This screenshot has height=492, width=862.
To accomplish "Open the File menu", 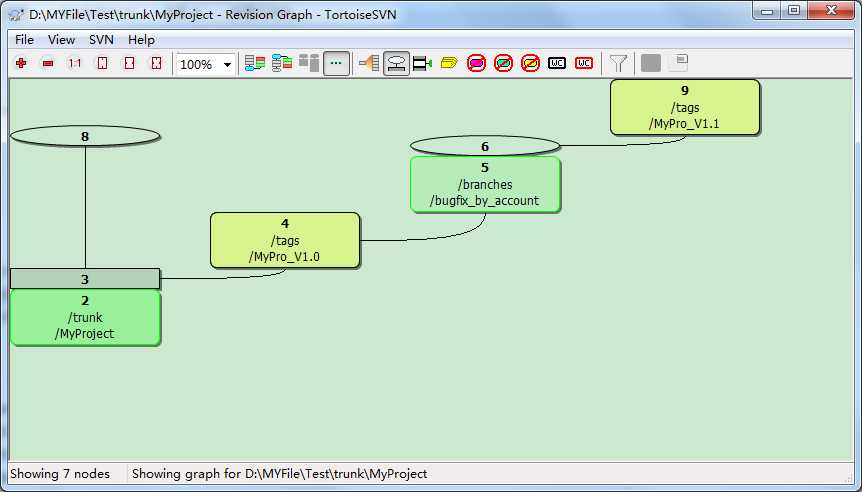I will click(24, 40).
